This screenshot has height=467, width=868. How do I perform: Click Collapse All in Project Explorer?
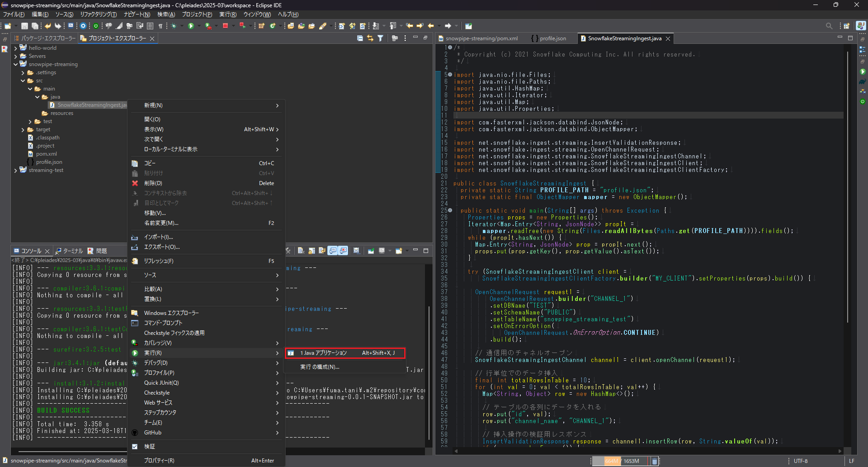[360, 38]
